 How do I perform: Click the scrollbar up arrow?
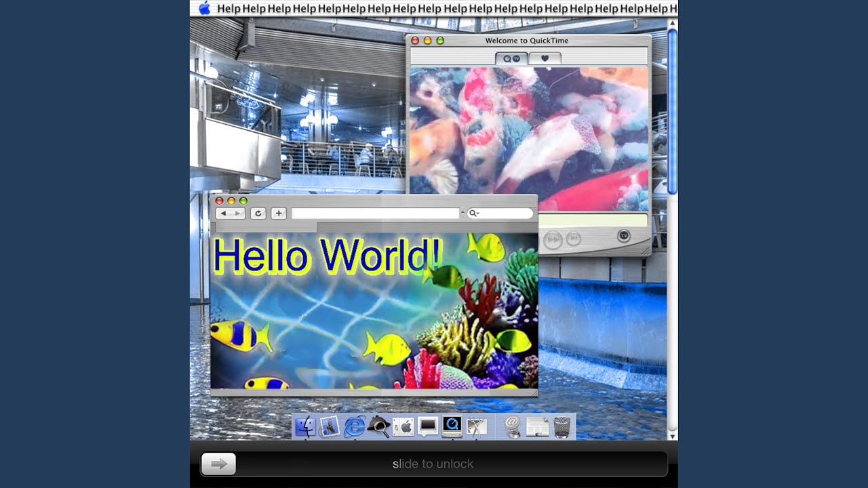pyautogui.click(x=672, y=23)
